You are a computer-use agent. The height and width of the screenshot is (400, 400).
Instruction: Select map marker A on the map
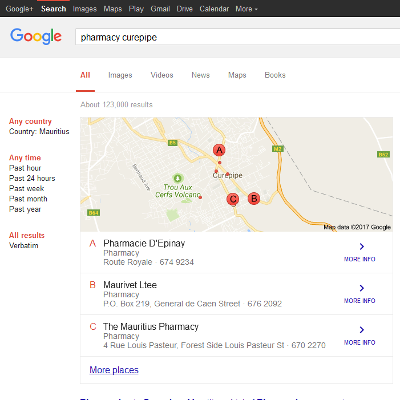coord(219,150)
